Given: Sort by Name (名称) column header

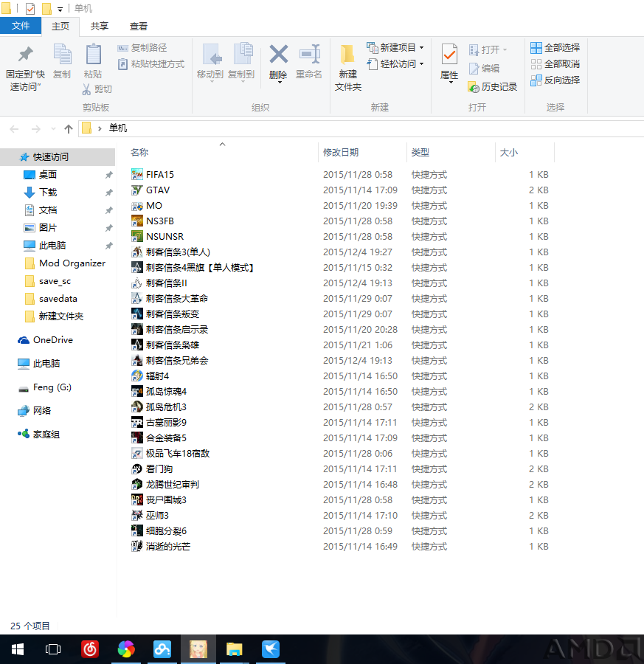Looking at the screenshot, I should point(139,152).
